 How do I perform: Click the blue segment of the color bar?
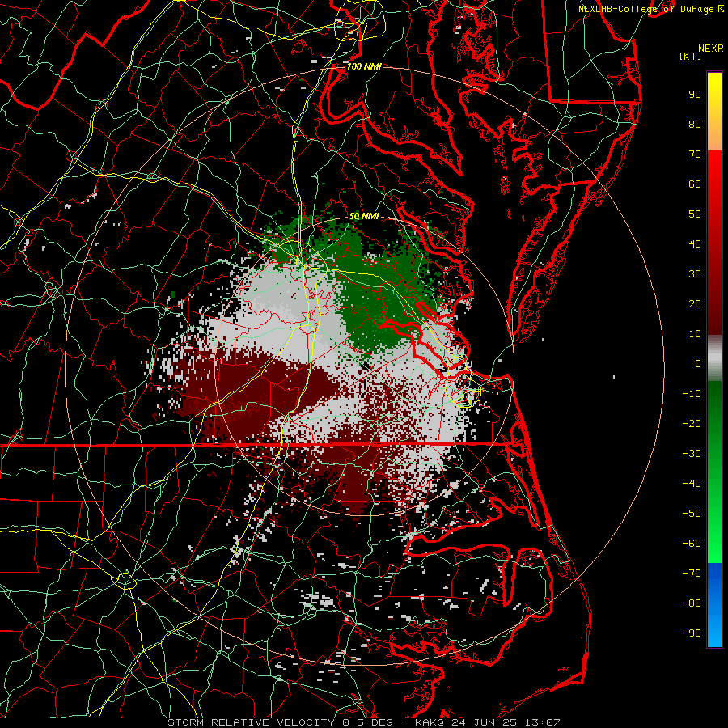point(714,605)
